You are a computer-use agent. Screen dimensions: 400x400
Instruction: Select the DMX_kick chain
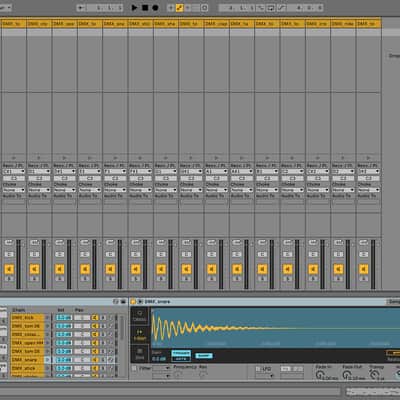point(27,318)
